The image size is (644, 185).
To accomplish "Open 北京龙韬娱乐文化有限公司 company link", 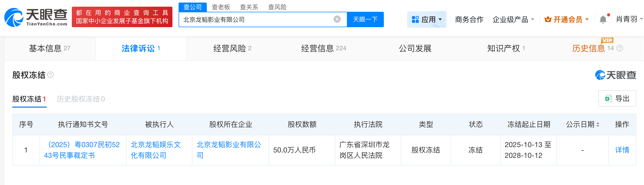I will click(x=156, y=150).
